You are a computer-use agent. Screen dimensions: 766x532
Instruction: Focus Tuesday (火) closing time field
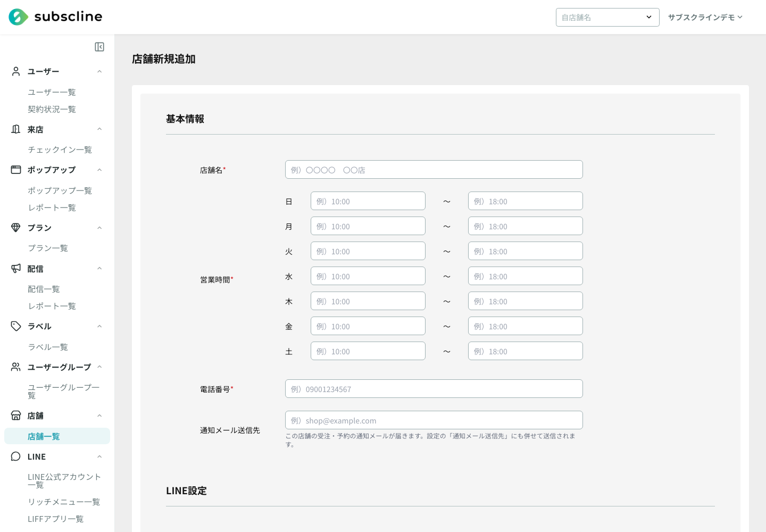click(x=526, y=251)
